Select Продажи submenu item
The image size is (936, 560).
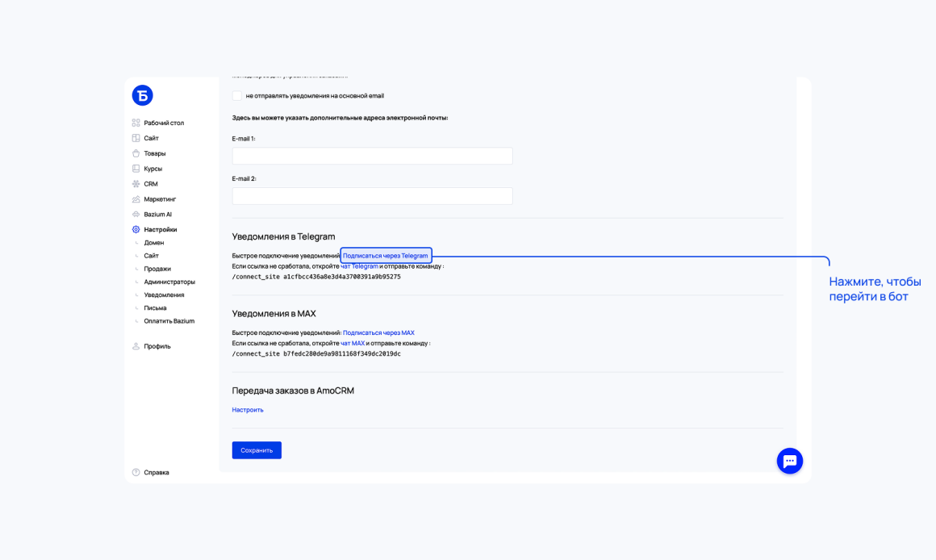click(x=157, y=269)
